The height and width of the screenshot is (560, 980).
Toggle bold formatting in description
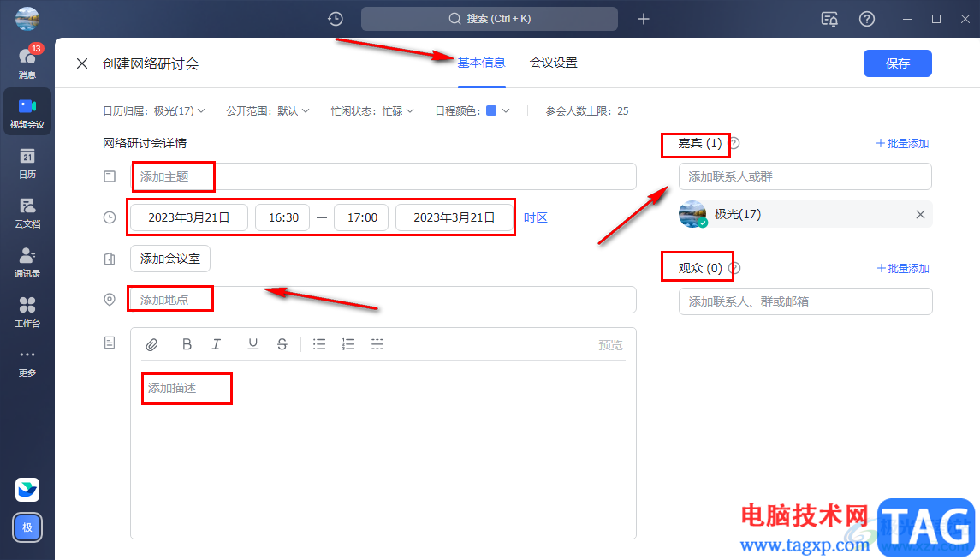pos(187,344)
